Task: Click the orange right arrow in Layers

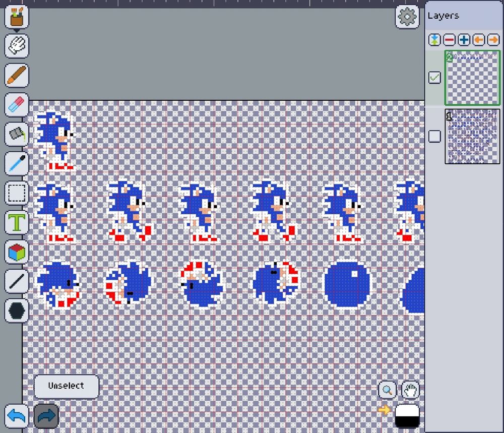Action: (493, 40)
